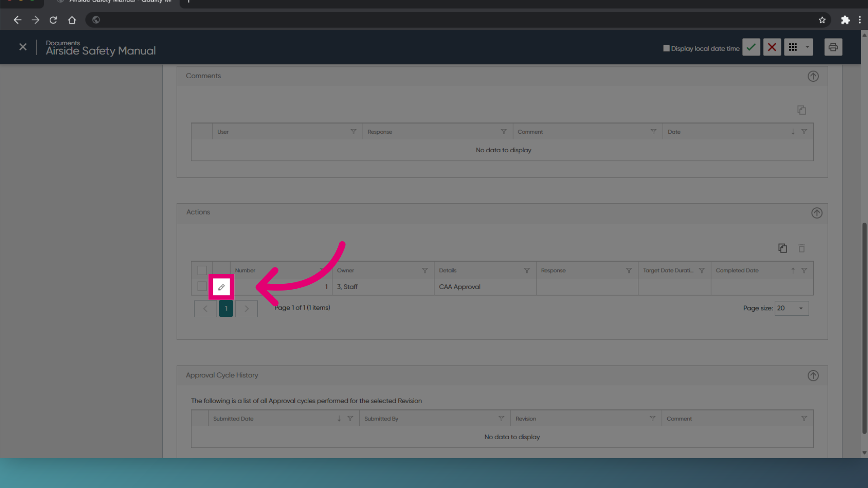Close the Airside Safety Manual document view

[23, 47]
